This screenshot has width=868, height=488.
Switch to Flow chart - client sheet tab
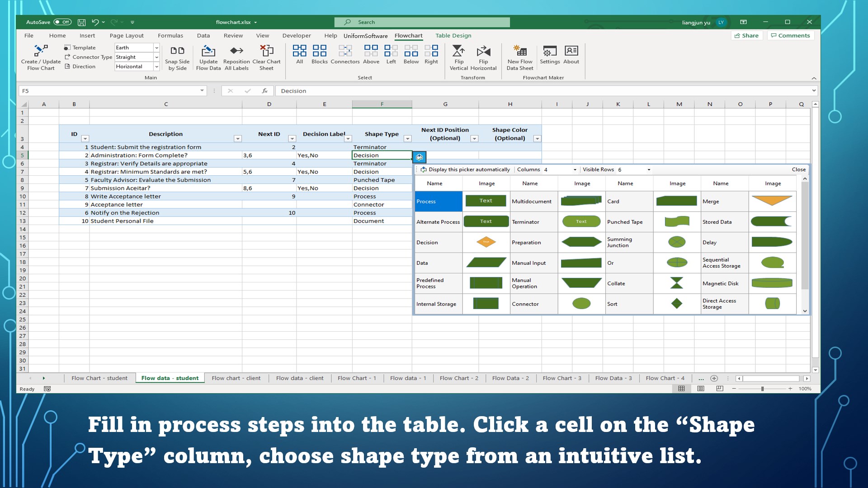click(236, 378)
